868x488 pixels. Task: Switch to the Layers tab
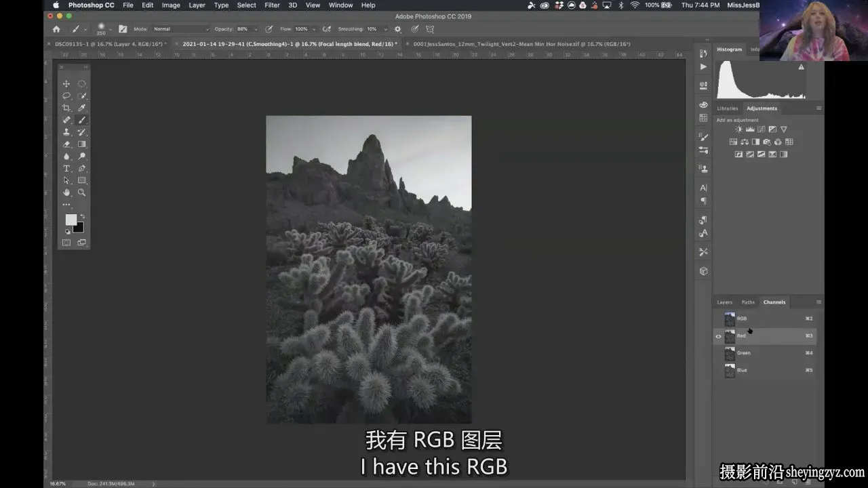[x=725, y=302]
